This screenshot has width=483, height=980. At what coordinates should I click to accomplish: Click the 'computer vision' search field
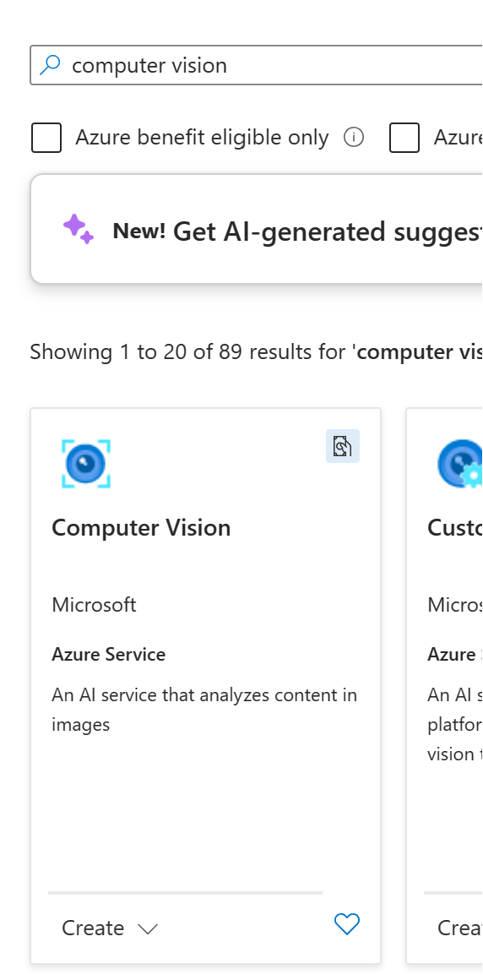point(256,65)
